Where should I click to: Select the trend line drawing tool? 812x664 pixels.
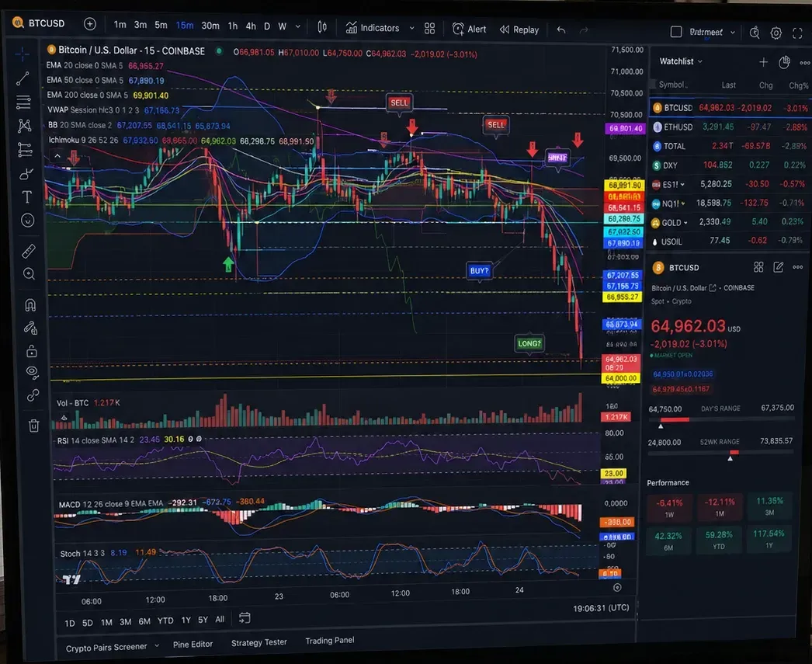pyautogui.click(x=23, y=78)
